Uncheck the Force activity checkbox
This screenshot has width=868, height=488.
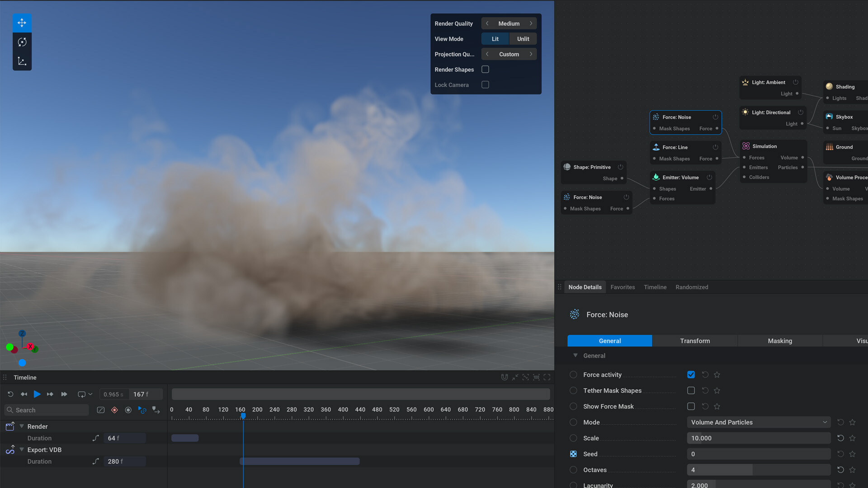click(x=691, y=375)
